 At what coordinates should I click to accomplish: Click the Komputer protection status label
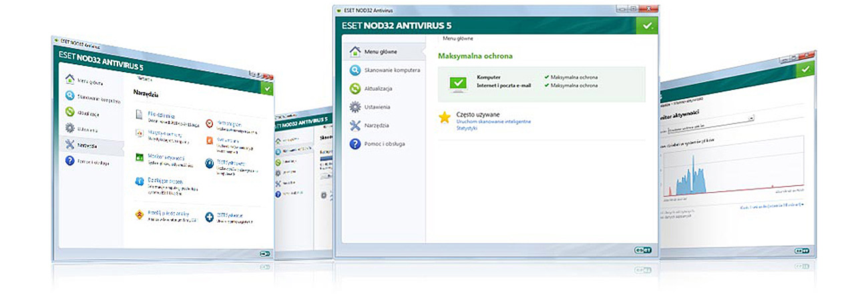tap(488, 77)
